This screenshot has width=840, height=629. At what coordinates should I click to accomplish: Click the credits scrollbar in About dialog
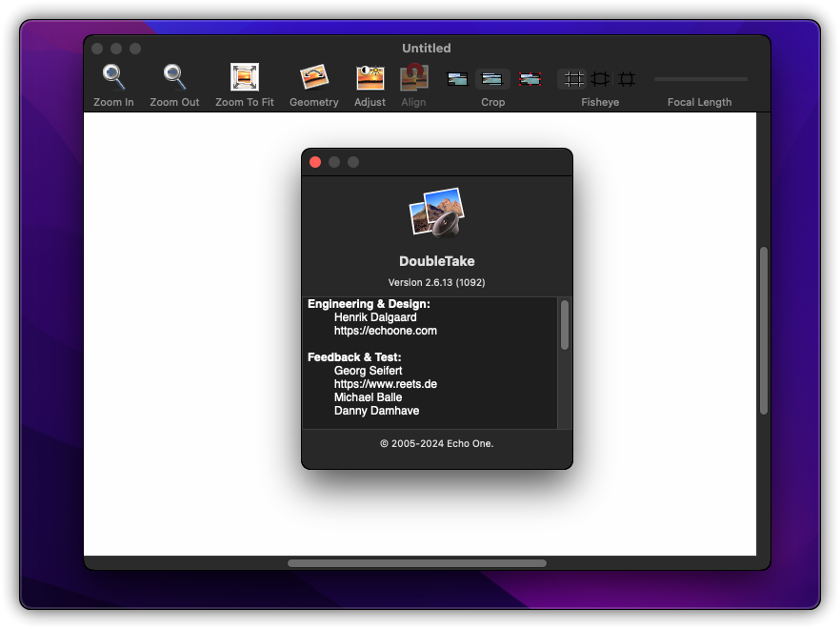point(565,325)
